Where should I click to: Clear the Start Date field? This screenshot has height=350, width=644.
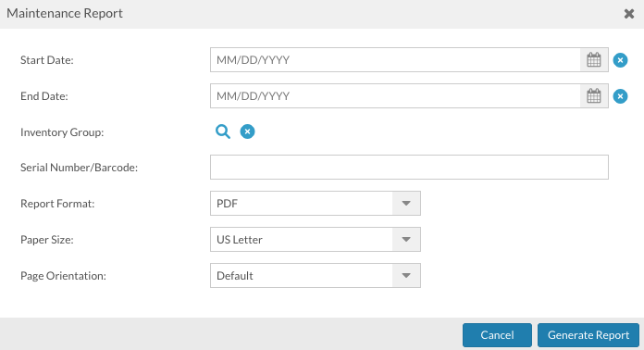[x=620, y=60]
